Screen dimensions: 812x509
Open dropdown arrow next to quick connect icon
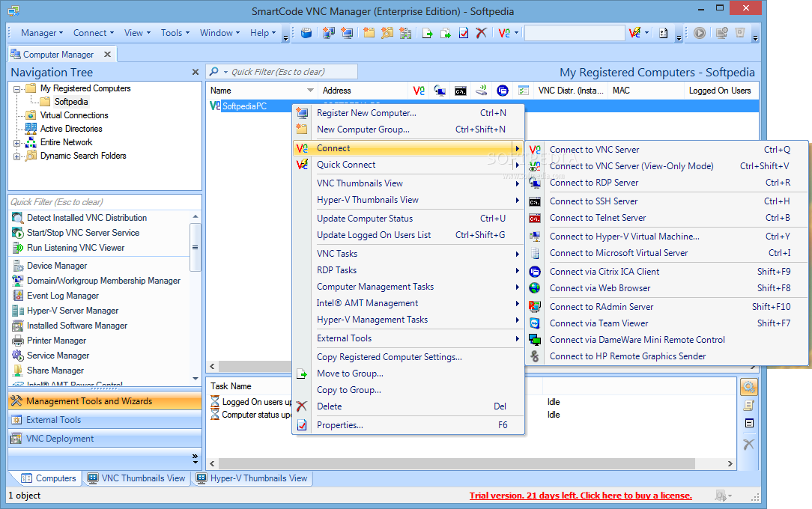(646, 33)
